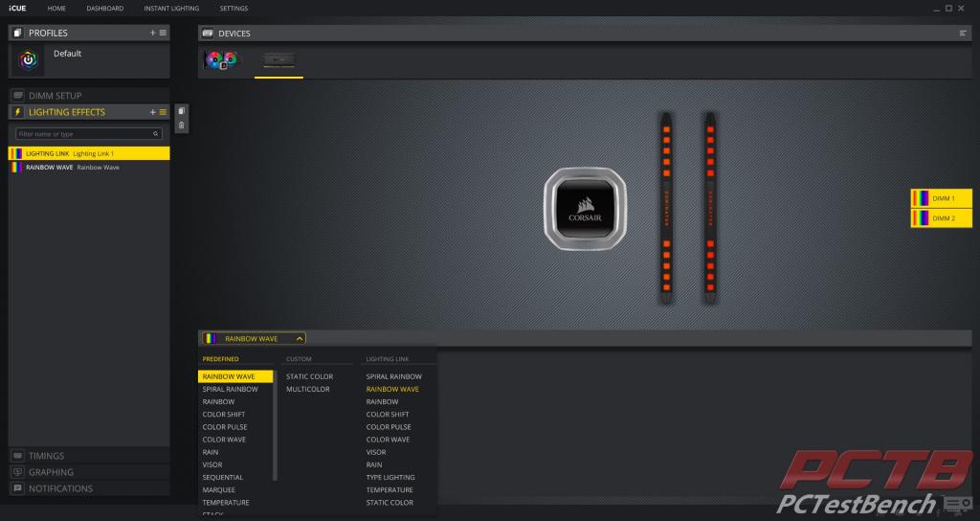This screenshot has width=980, height=521.
Task: Click the GRAPHING monitor icon
Action: (x=17, y=472)
